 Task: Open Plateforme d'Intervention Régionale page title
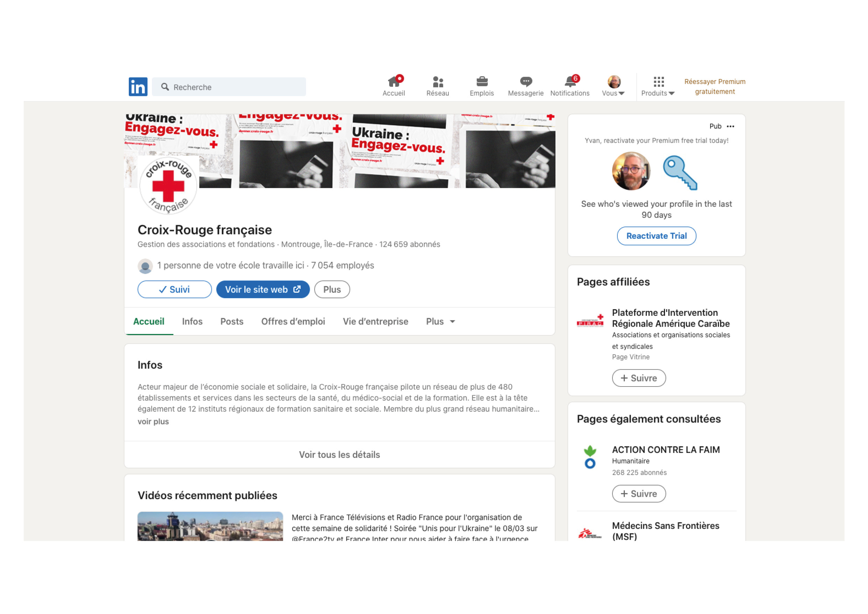671,318
